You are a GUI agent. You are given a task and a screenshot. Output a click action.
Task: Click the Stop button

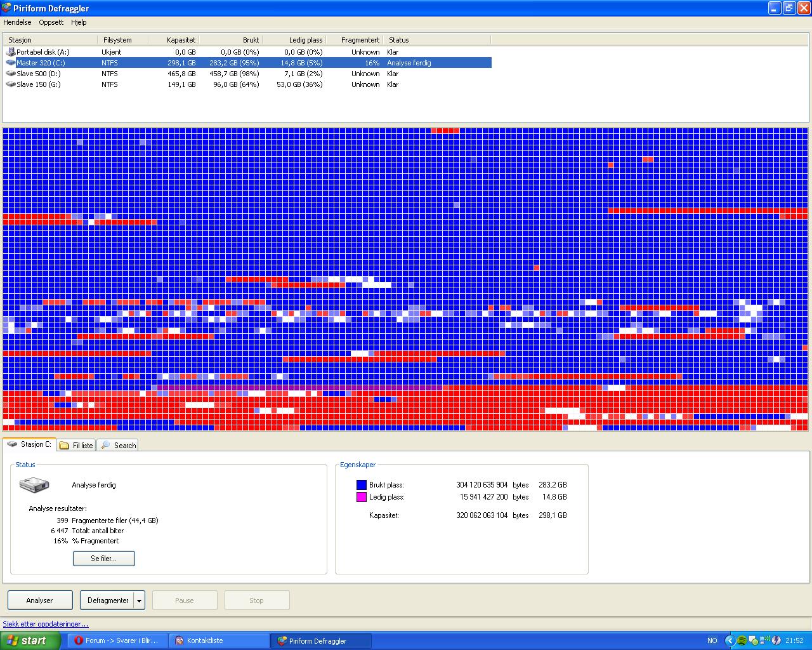(x=256, y=600)
